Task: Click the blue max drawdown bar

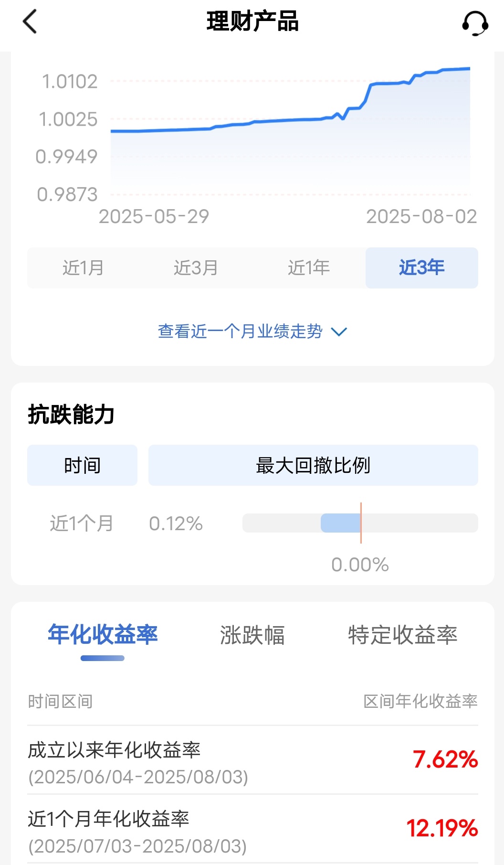Action: 340,523
